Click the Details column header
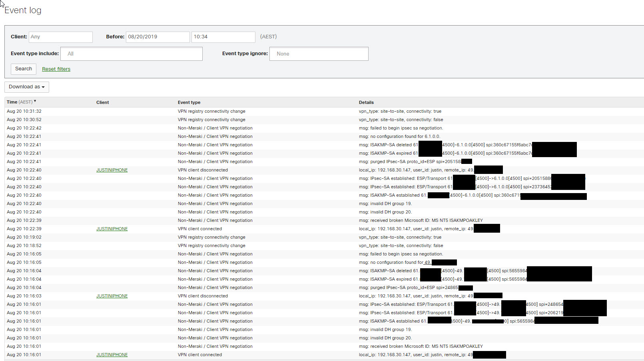 [x=366, y=102]
